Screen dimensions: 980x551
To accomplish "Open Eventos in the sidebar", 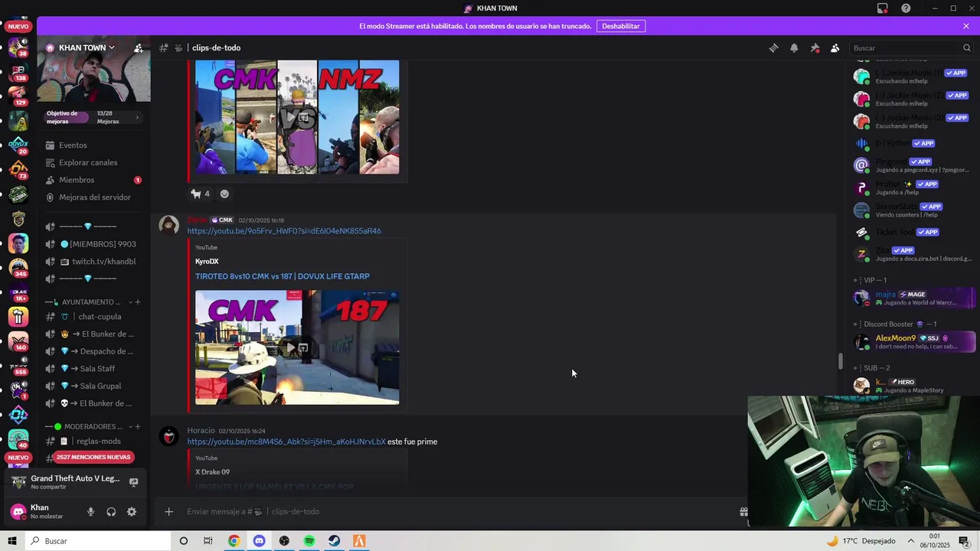I will (x=73, y=145).
